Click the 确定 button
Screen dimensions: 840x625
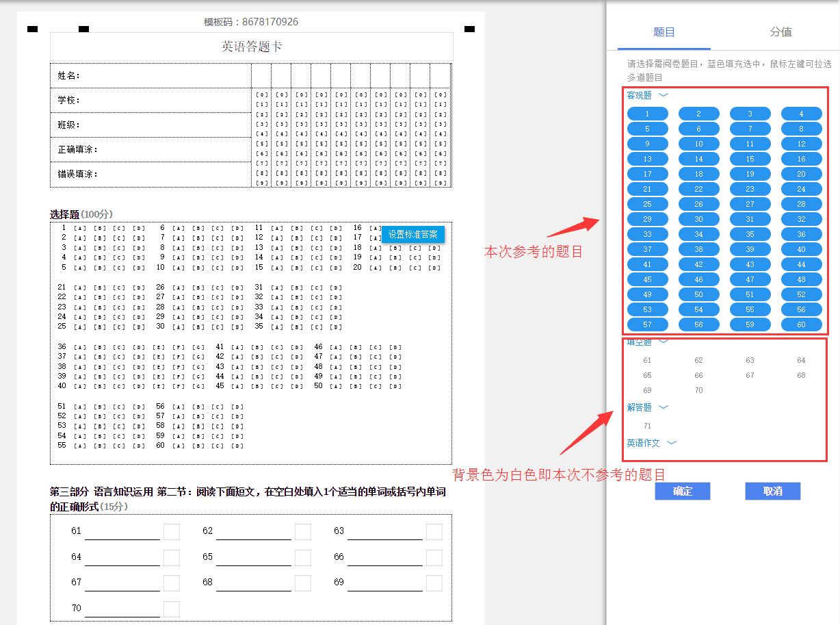coord(682,491)
